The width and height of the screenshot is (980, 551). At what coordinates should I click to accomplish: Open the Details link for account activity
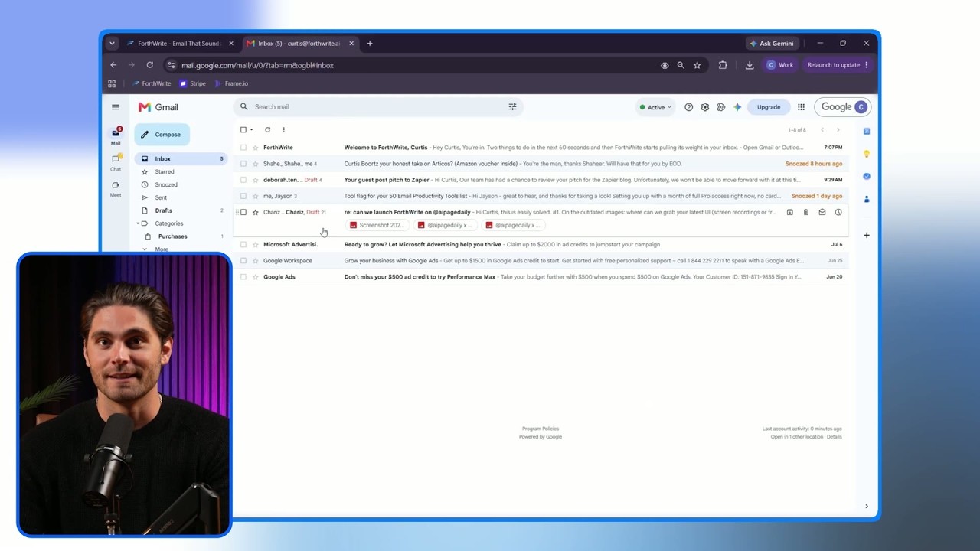(x=834, y=437)
